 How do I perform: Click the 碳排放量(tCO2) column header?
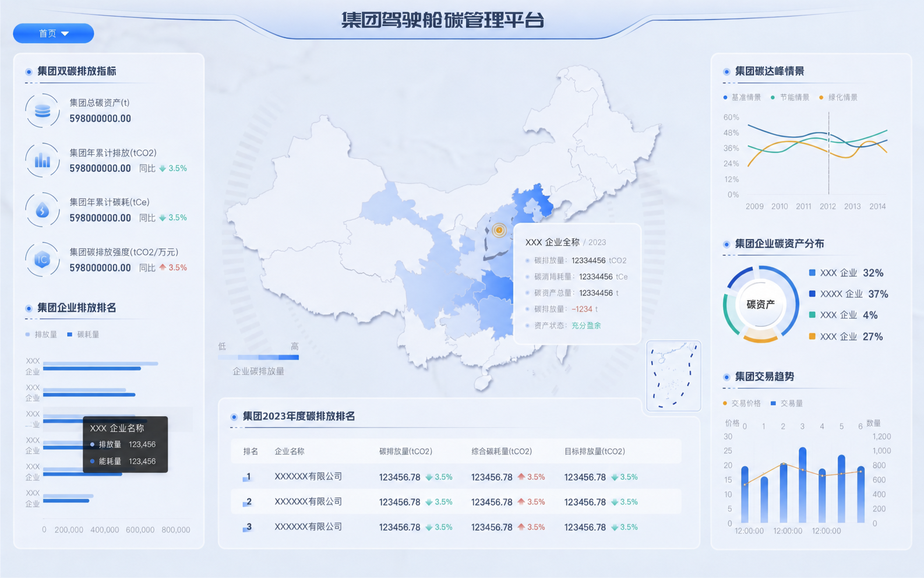point(405,451)
